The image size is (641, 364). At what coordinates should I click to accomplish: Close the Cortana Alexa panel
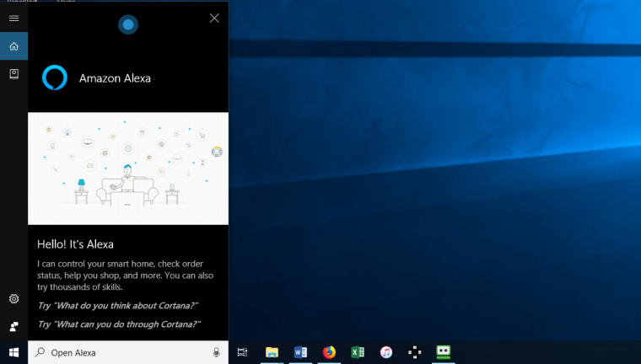click(214, 18)
